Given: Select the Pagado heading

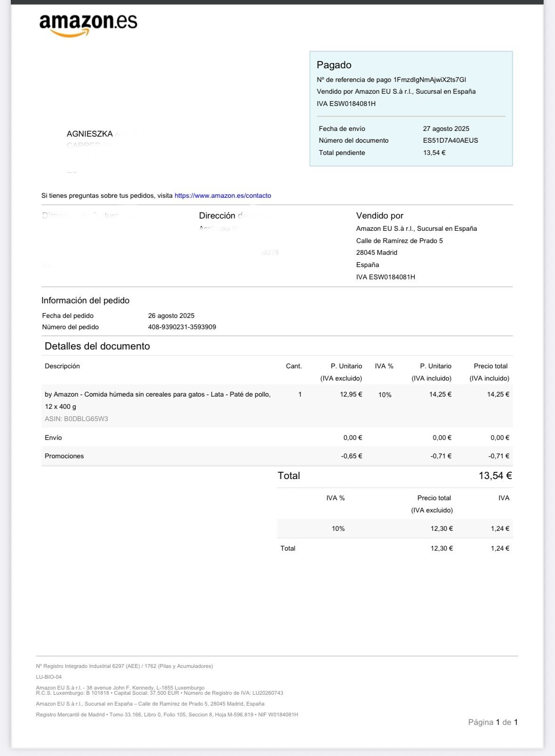Looking at the screenshot, I should (x=334, y=65).
